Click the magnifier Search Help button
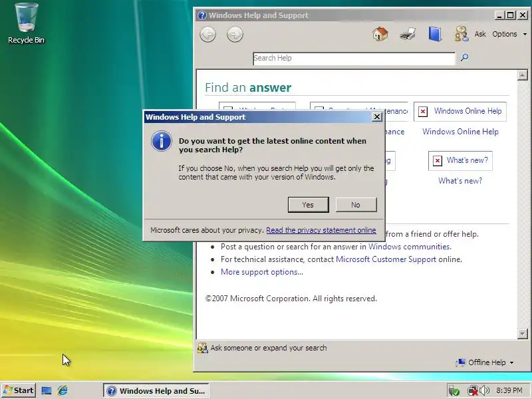Screen dimensions: 532x399 464,57
